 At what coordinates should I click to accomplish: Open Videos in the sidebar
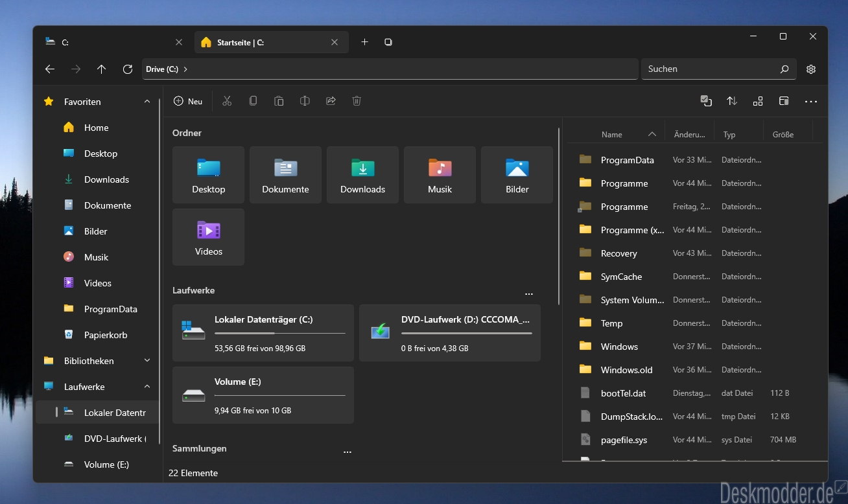(x=97, y=283)
